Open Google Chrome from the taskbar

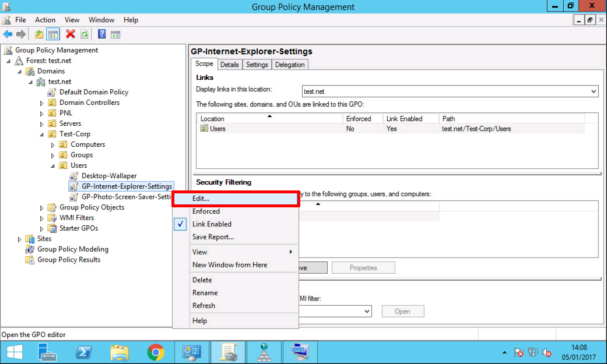coord(156,352)
